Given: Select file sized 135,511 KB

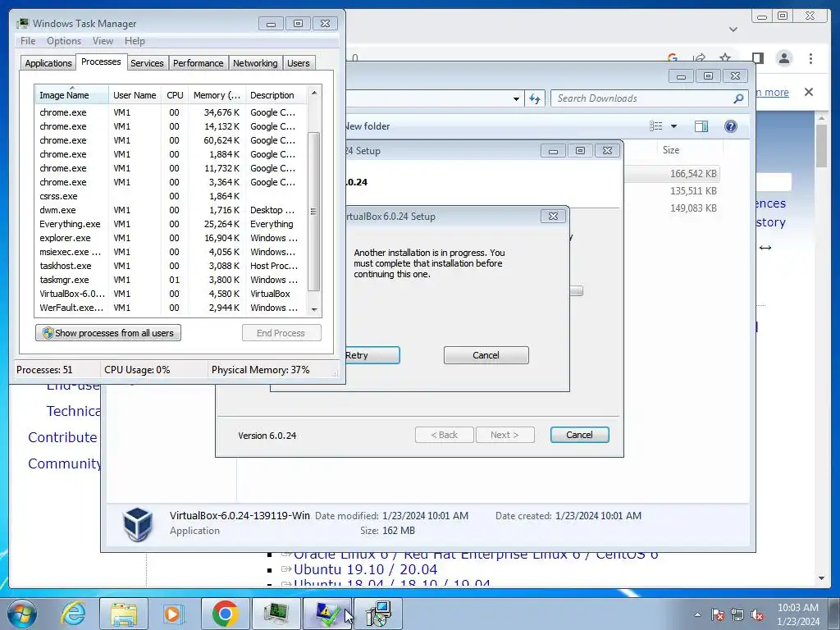Looking at the screenshot, I should pyautogui.click(x=693, y=190).
